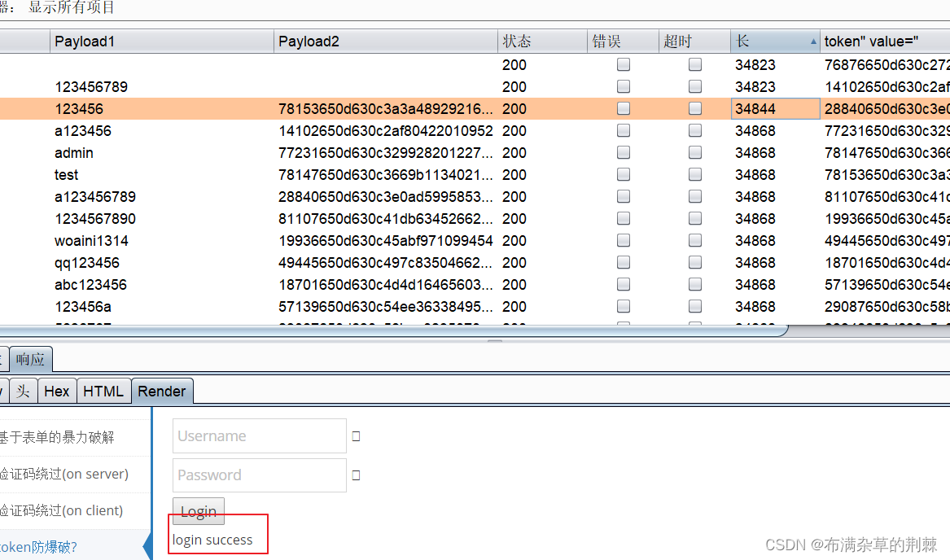Tick the 错误 checkbox in the test row
Viewport: 950px width, 560px height.
click(x=623, y=174)
